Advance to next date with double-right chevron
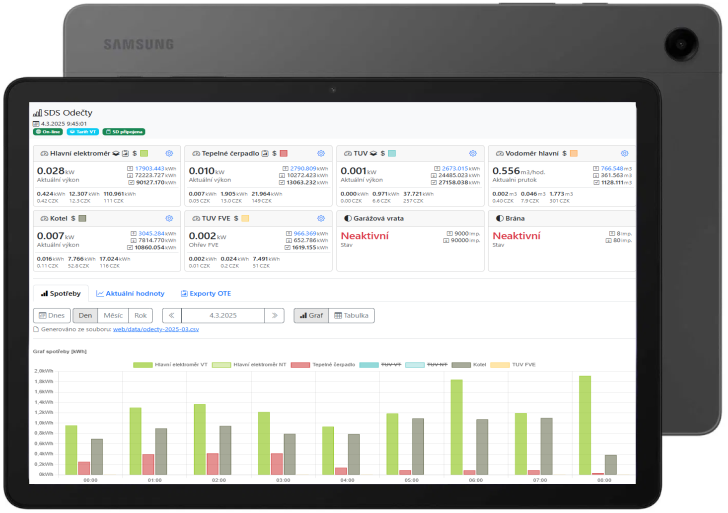 (274, 315)
